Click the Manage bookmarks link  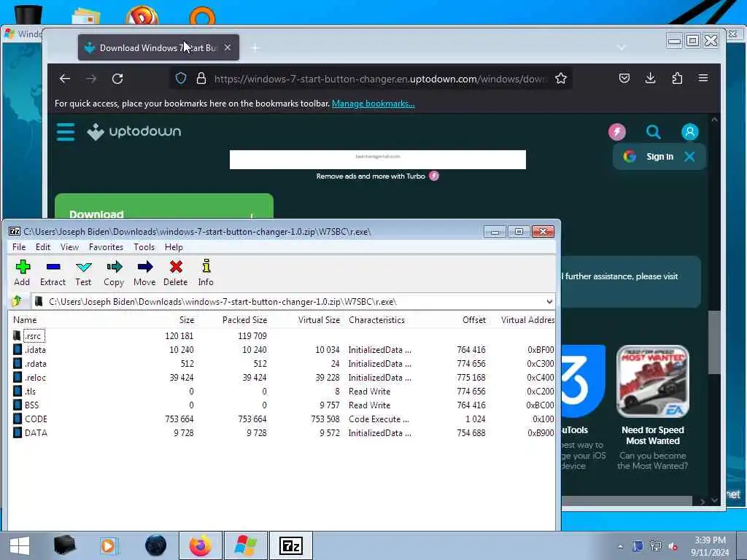pos(373,104)
